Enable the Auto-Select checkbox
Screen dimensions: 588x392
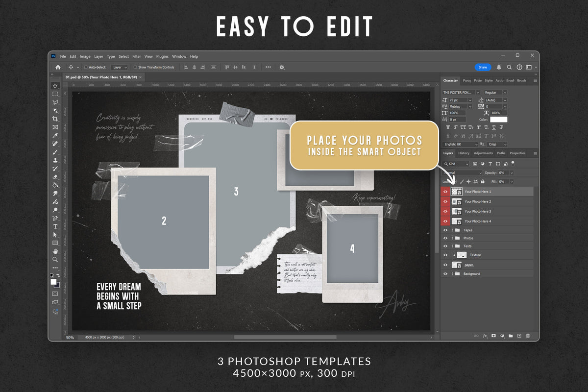(x=86, y=67)
